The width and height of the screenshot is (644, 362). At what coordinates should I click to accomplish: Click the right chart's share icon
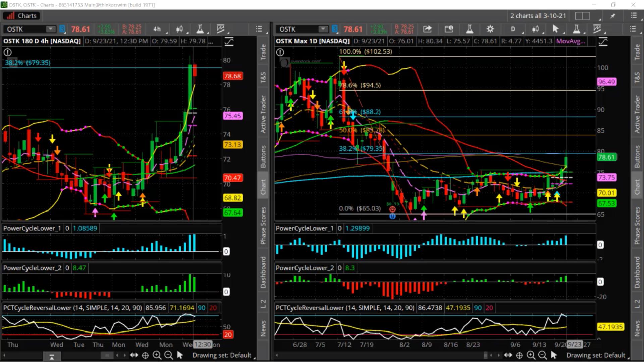click(427, 29)
